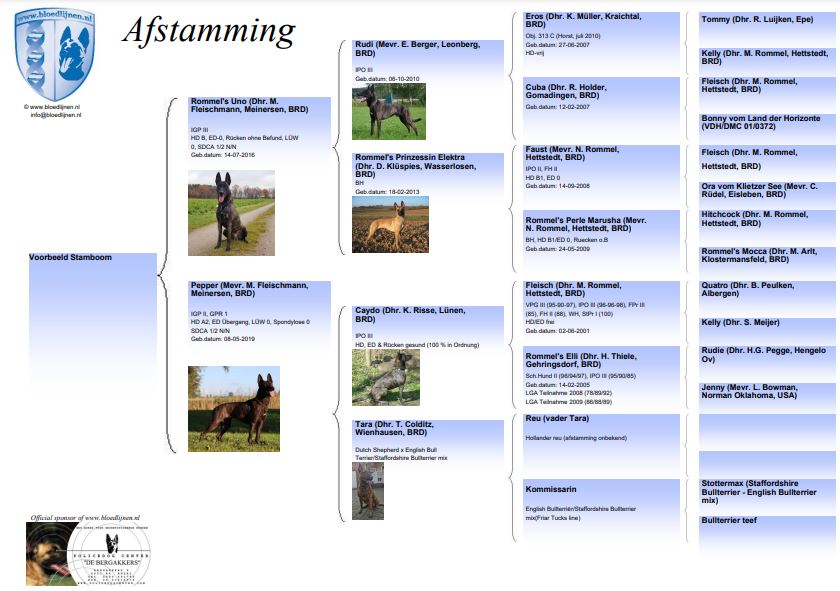Select Rommel's Perle Marusha entry
Screen dimensions: 840x591
tap(586, 224)
